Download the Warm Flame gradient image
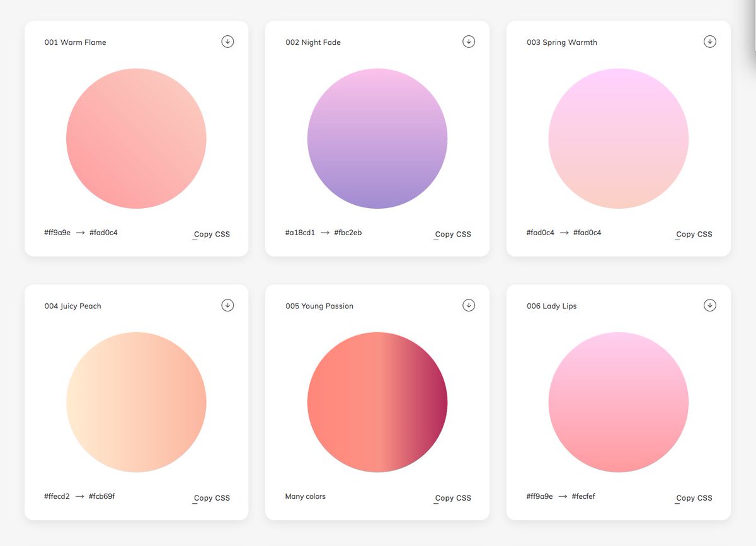The width and height of the screenshot is (756, 546). (227, 42)
